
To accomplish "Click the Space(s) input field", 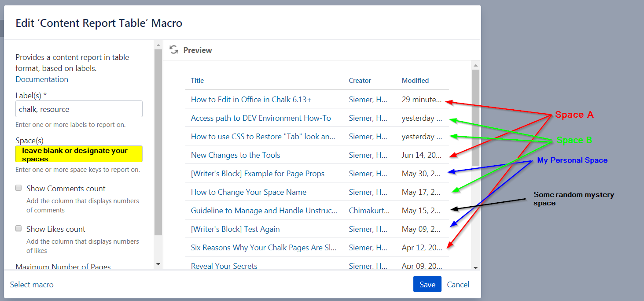I will click(x=79, y=154).
